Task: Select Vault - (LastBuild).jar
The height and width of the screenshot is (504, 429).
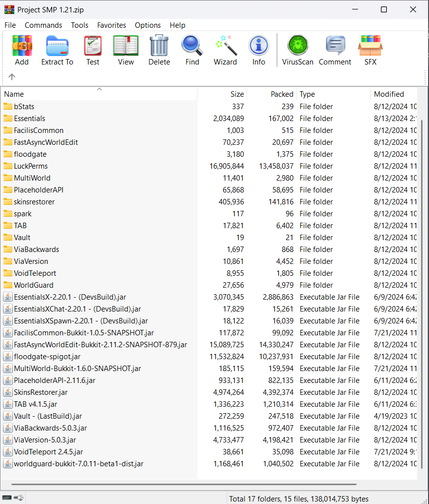Action: point(209,416)
